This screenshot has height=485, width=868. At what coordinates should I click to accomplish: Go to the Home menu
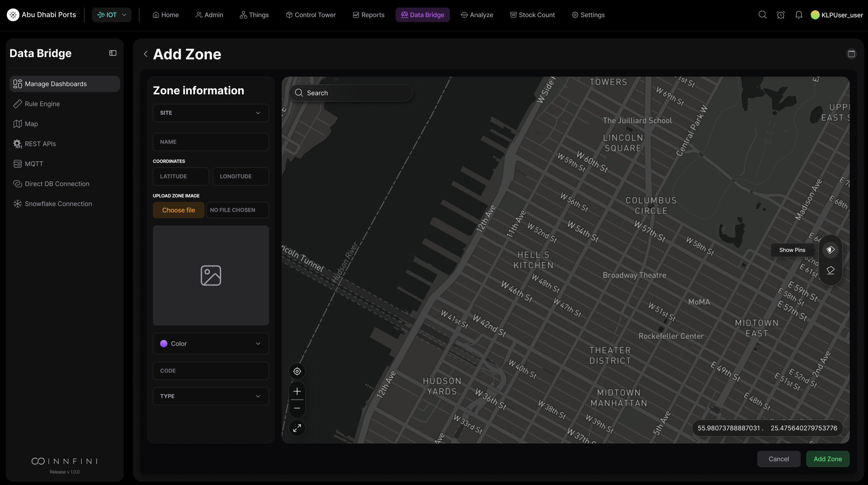coord(165,15)
